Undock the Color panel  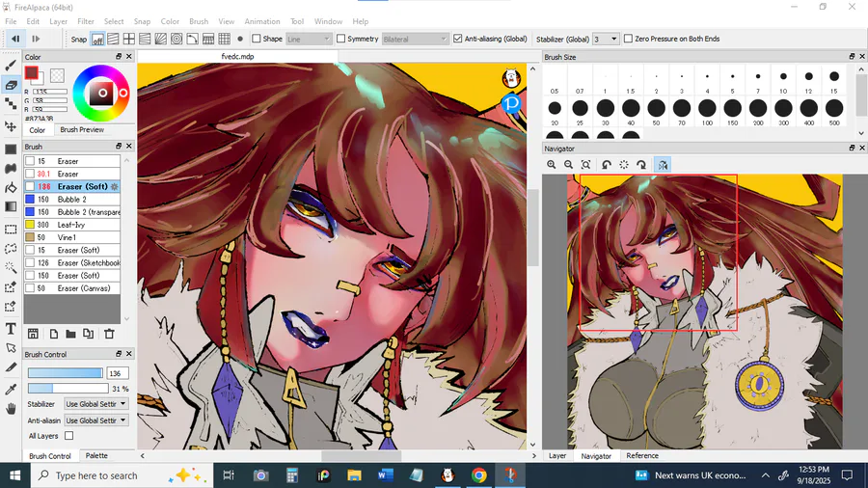tap(119, 57)
